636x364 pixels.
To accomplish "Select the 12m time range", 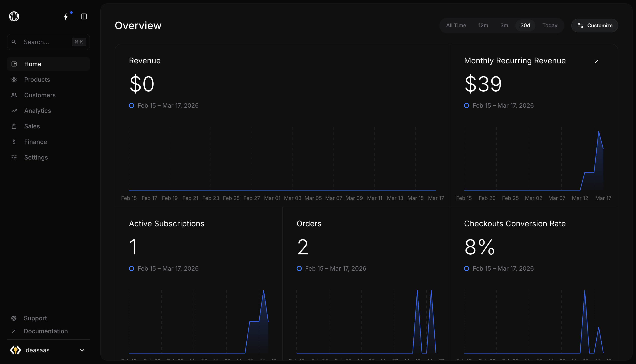I will click(483, 26).
